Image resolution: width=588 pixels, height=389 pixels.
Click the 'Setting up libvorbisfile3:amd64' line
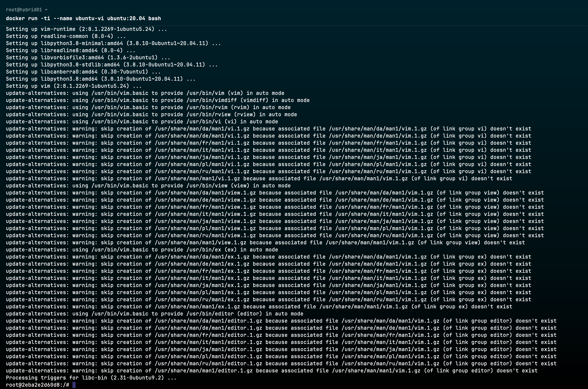click(x=88, y=58)
